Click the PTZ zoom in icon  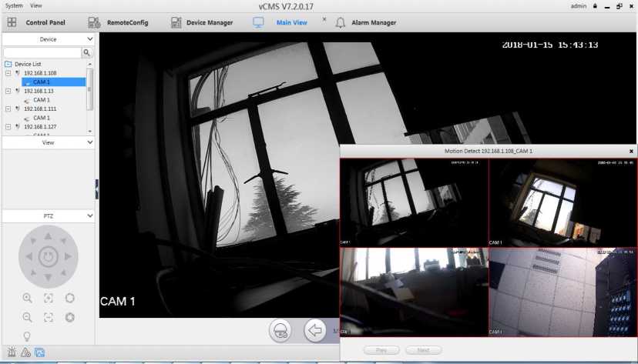click(27, 298)
